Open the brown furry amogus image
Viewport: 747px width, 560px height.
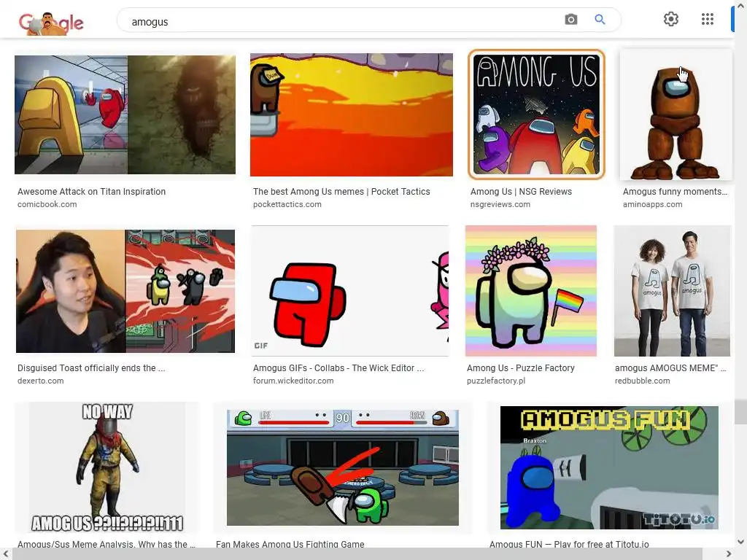[x=676, y=114]
